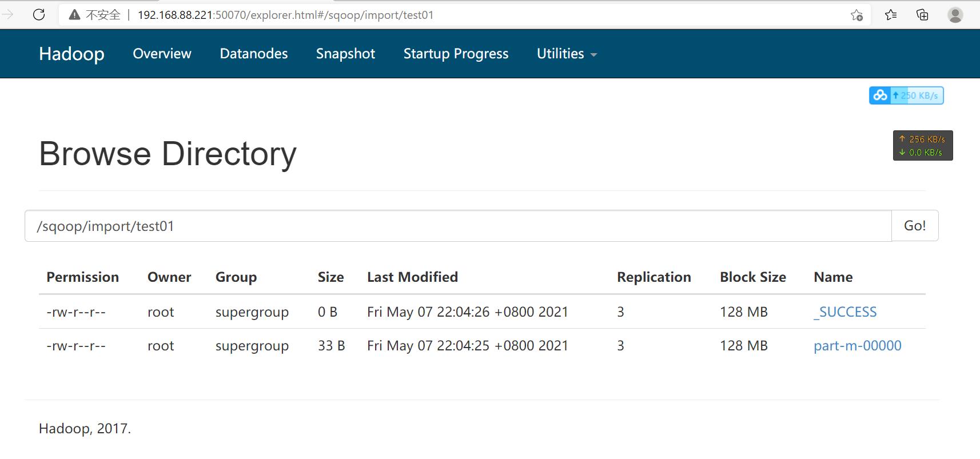
Task: Click the Hadoop brand link
Action: coord(71,54)
